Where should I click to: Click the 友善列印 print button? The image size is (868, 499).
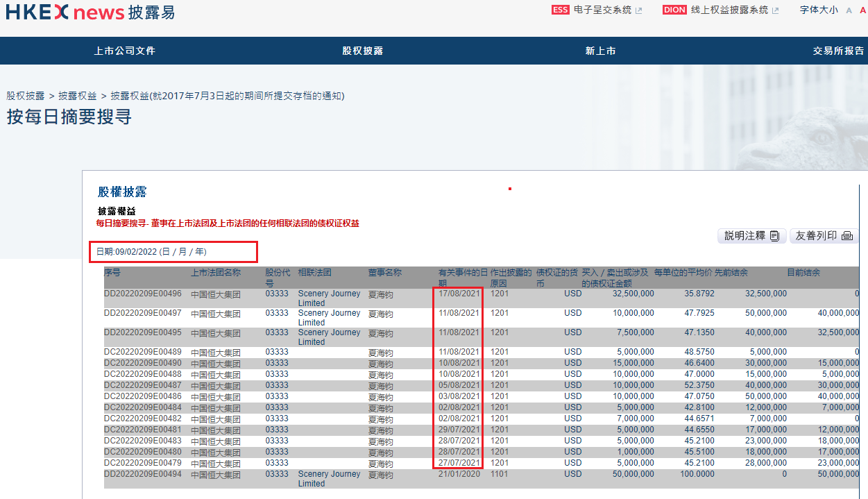[x=824, y=236]
